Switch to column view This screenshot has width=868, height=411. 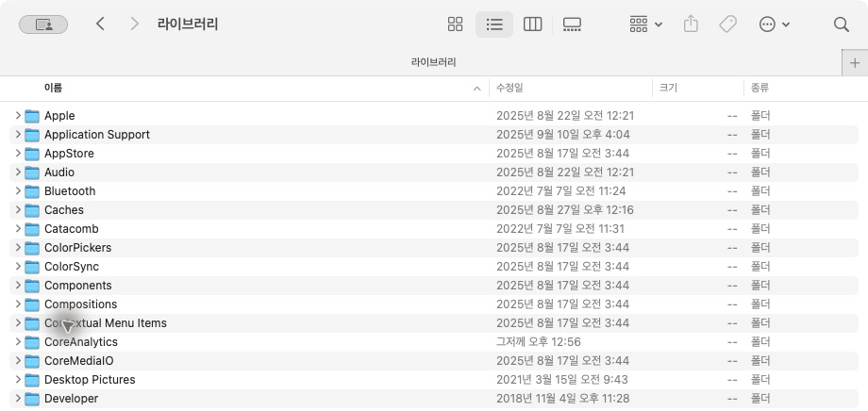(532, 25)
